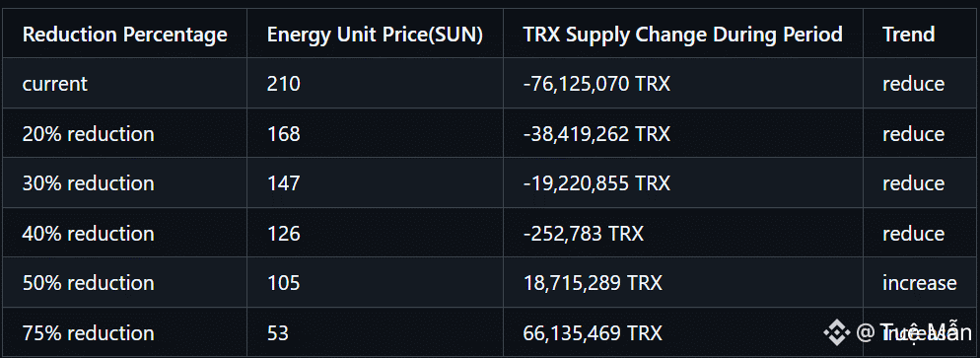Click the 210 energy price cell
Viewport: 980px width, 358px height.
[x=284, y=84]
